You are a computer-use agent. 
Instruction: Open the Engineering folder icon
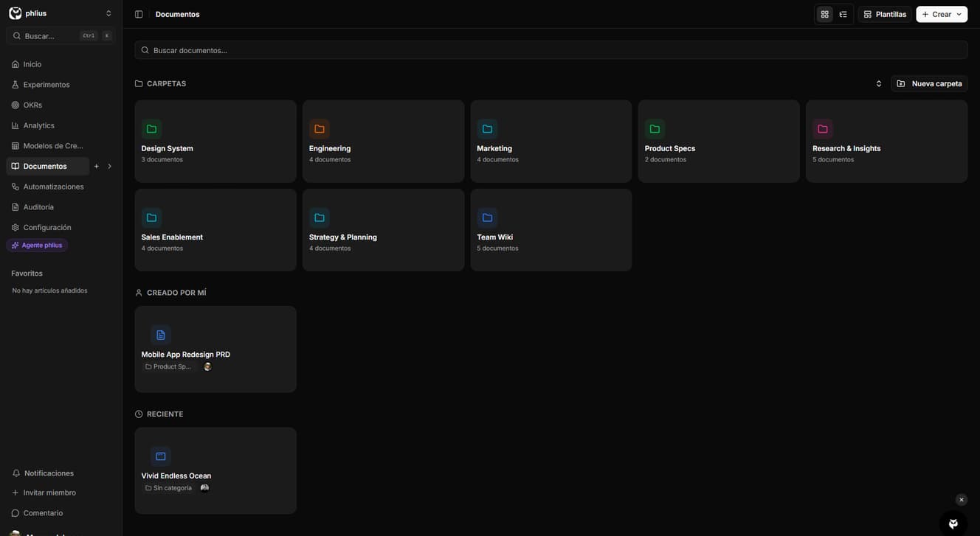coord(320,129)
